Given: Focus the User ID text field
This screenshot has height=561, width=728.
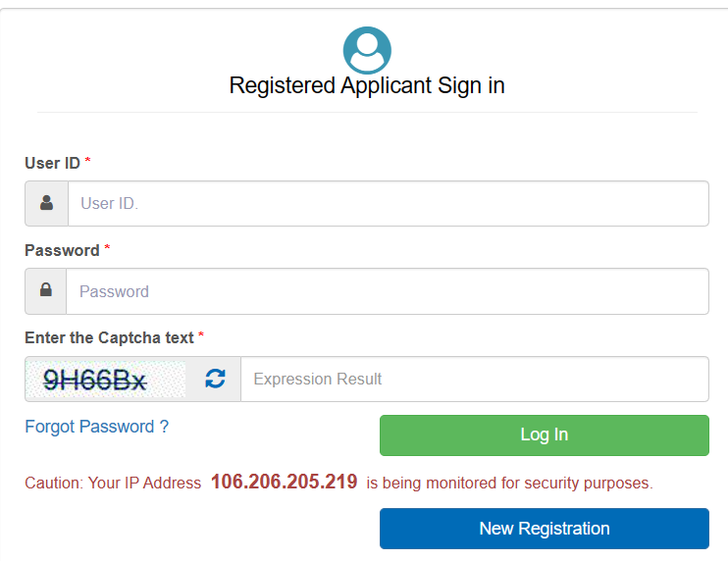Looking at the screenshot, I should (x=389, y=203).
